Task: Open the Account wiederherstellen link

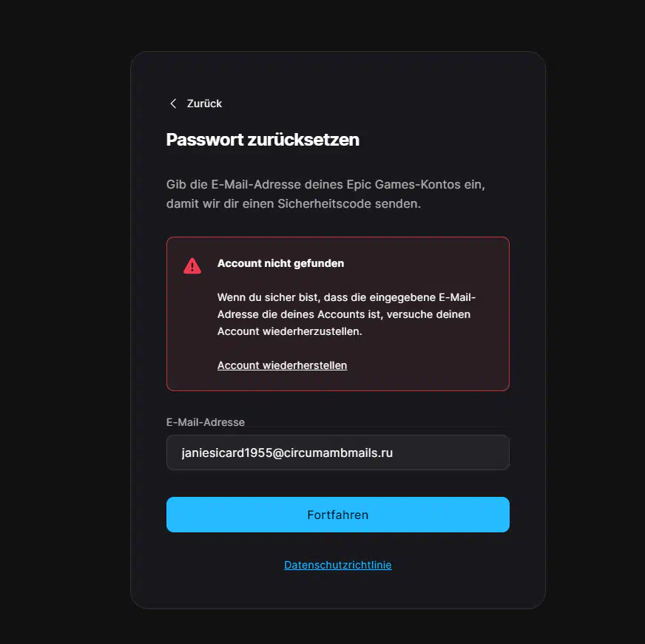Action: click(x=283, y=365)
